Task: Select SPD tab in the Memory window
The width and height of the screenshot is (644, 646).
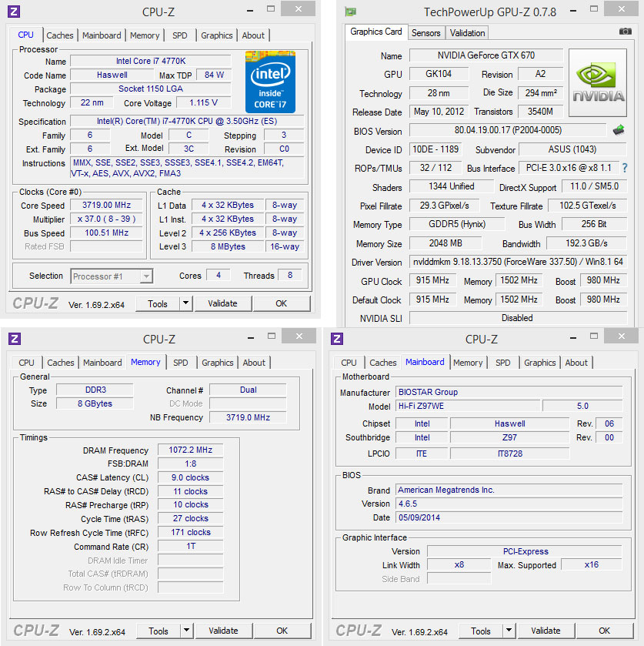Action: click(x=180, y=363)
